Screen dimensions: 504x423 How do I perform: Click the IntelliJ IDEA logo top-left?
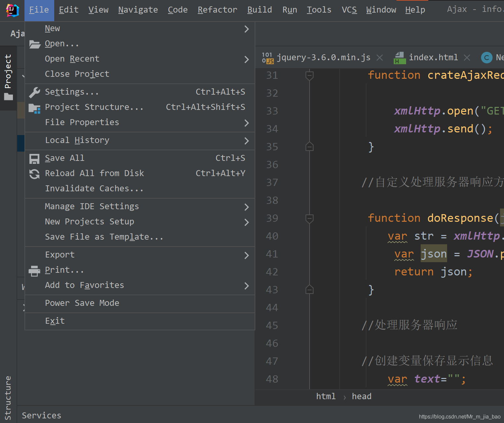pyautogui.click(x=12, y=9)
